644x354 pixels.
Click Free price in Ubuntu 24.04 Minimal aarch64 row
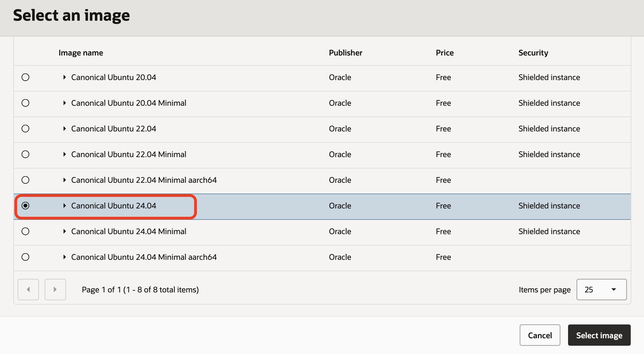[443, 257]
